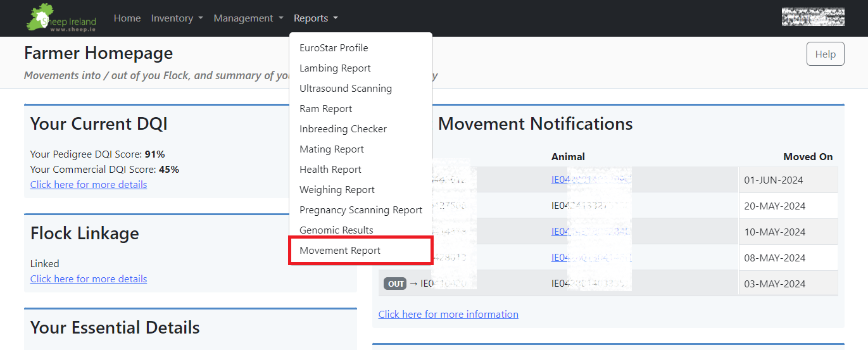The width and height of the screenshot is (868, 350).
Task: Open Flock Linkage more details link
Action: point(89,279)
